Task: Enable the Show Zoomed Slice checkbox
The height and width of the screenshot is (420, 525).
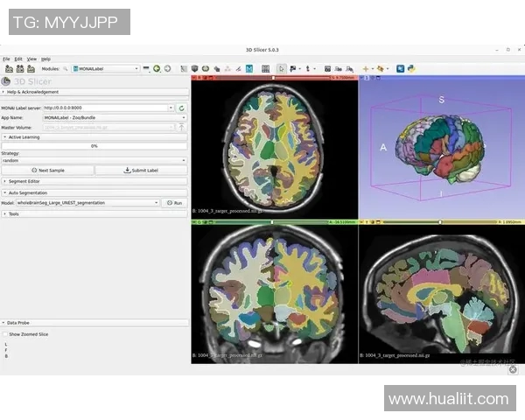Action: (5, 334)
